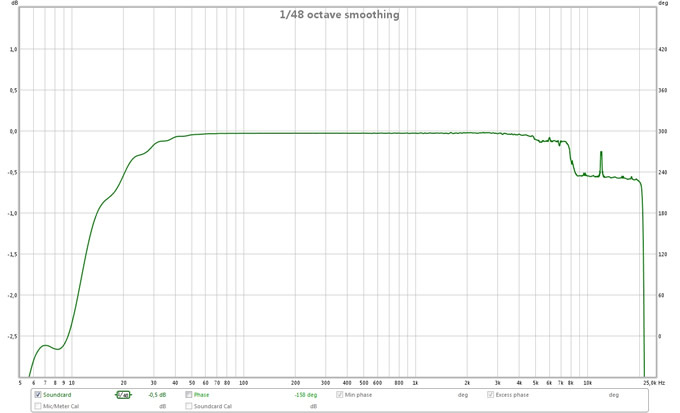The image size is (680, 413).
Task: Click the Phase -158 deg readout
Action: 306,395
